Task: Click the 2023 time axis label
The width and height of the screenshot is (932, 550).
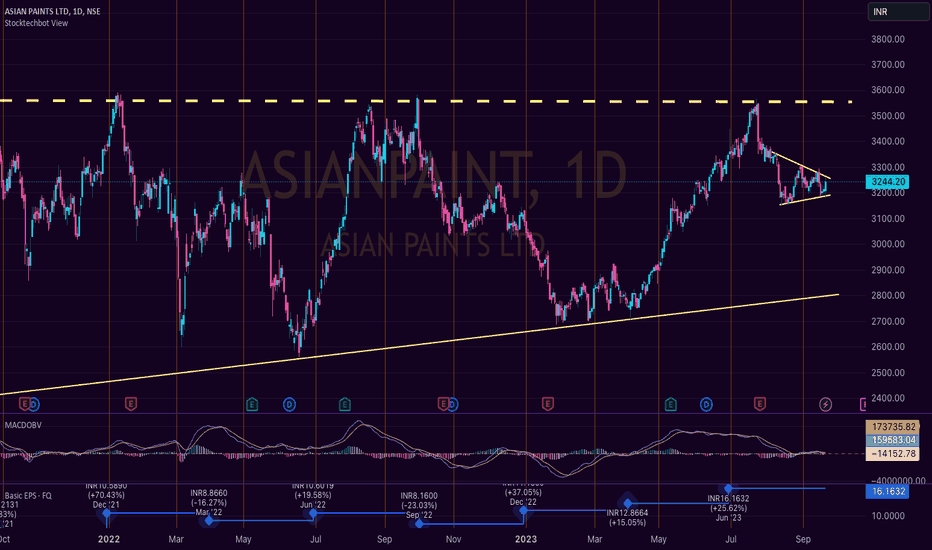Action: 525,539
